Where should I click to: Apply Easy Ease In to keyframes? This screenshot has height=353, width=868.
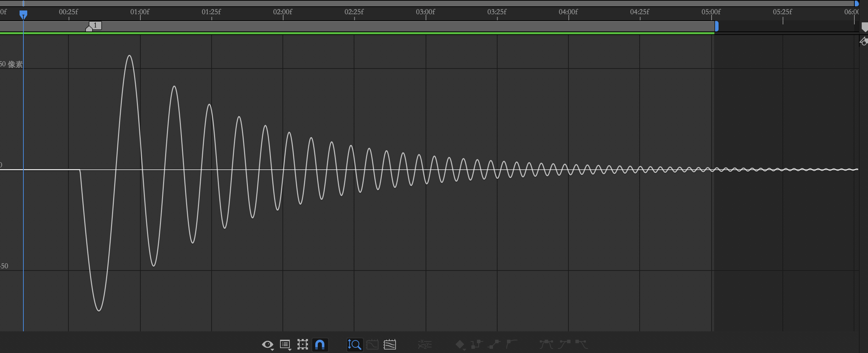564,345
